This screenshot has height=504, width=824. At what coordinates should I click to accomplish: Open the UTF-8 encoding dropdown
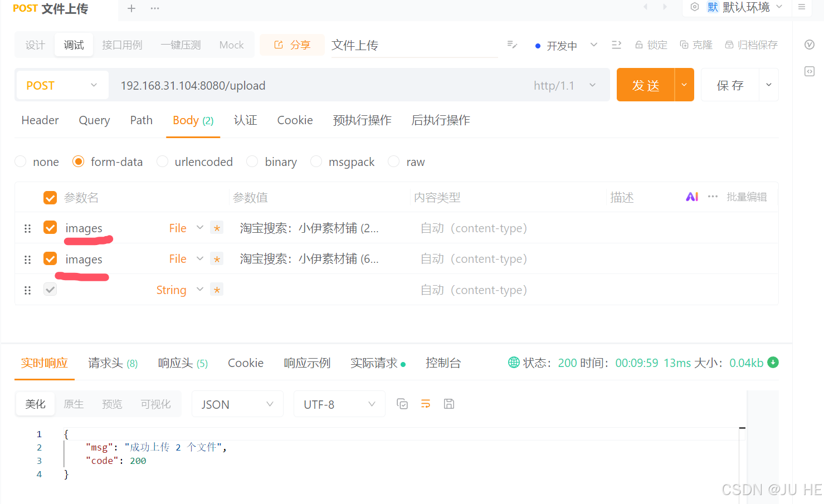pyautogui.click(x=339, y=404)
